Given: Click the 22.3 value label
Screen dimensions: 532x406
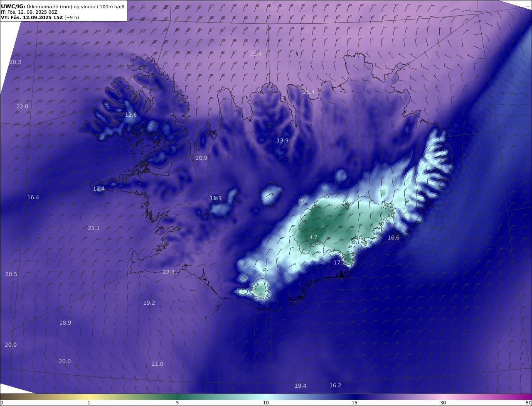Looking at the screenshot, I should tap(169, 272).
